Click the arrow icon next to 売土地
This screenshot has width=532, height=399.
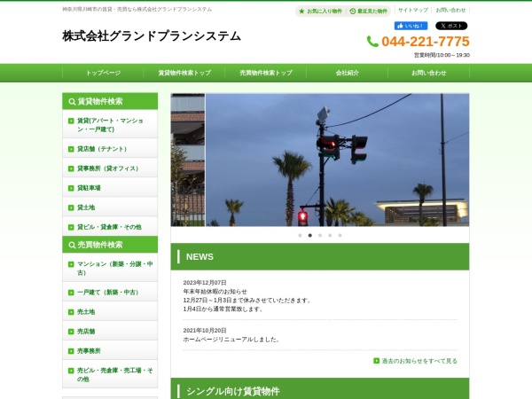[x=71, y=312]
